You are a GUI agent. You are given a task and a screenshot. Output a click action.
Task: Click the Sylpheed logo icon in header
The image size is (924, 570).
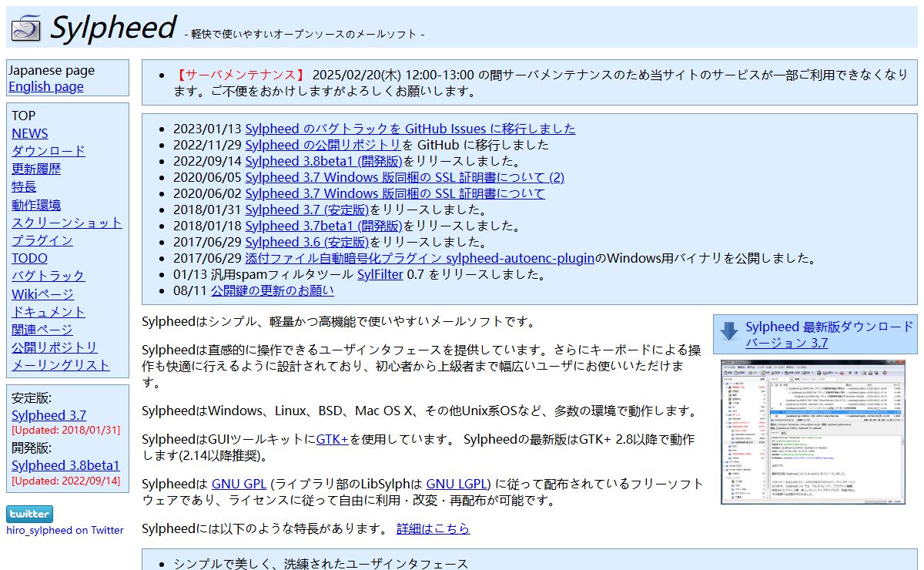(x=26, y=29)
